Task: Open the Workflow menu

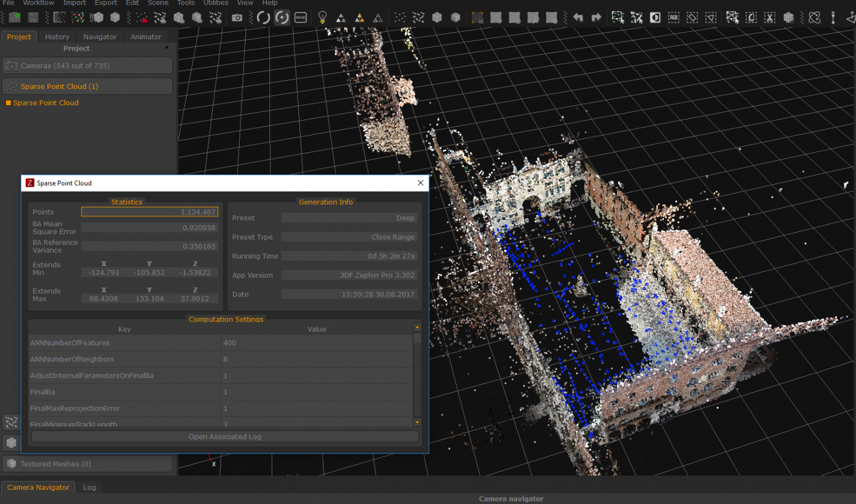Action: 38,3
